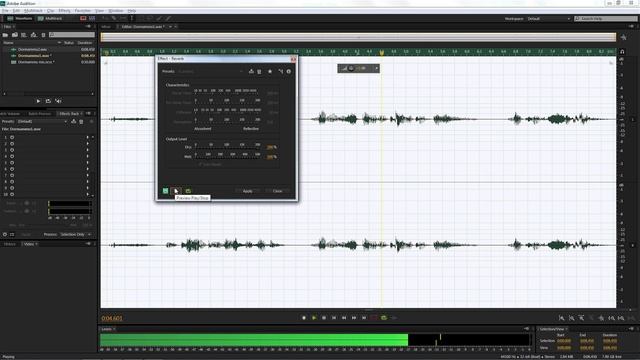Move playhead to previous marker in transport
The width and height of the screenshot is (640, 360).
(x=334, y=318)
